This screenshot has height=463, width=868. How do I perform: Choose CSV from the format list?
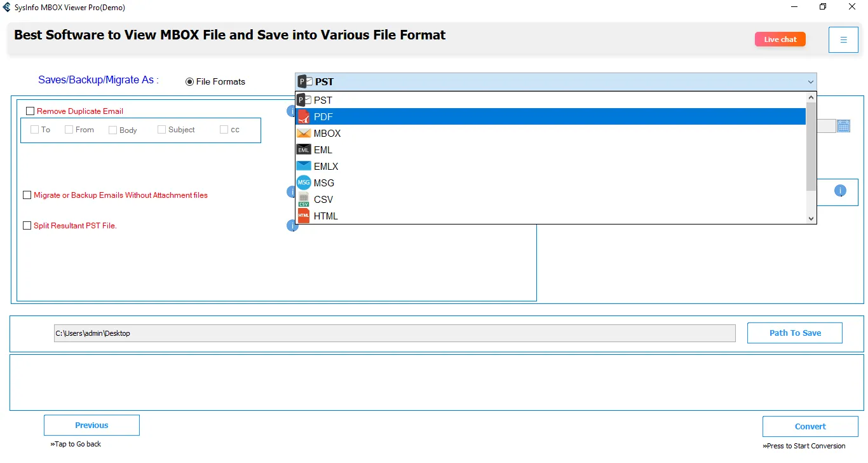point(550,199)
